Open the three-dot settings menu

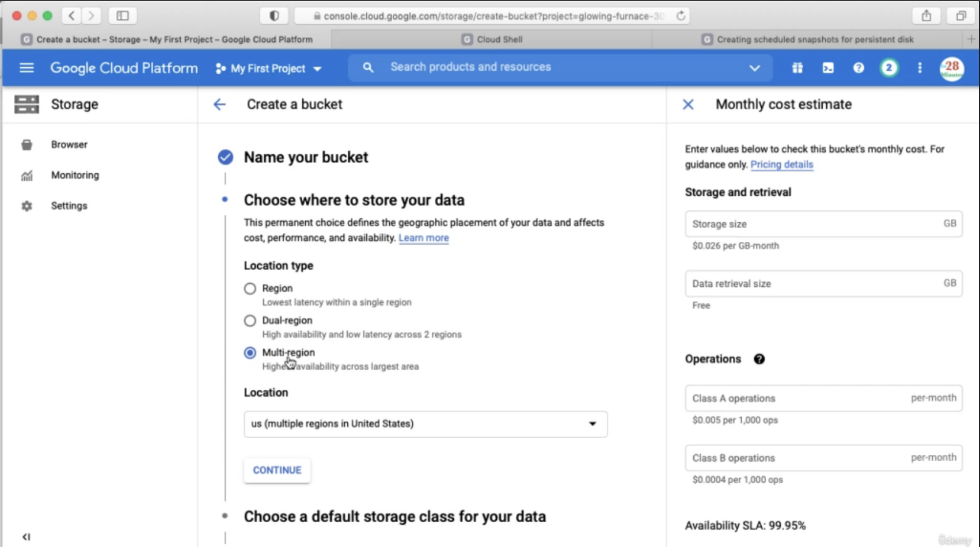coord(920,68)
